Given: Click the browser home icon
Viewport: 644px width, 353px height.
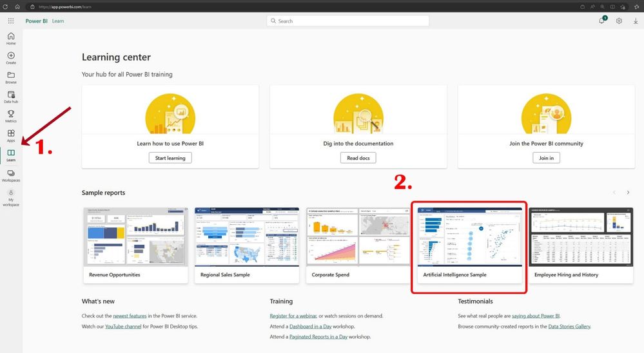Looking at the screenshot, I should pos(17,6).
